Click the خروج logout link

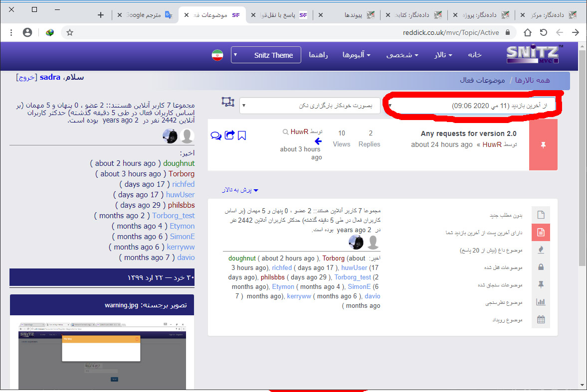tap(25, 77)
